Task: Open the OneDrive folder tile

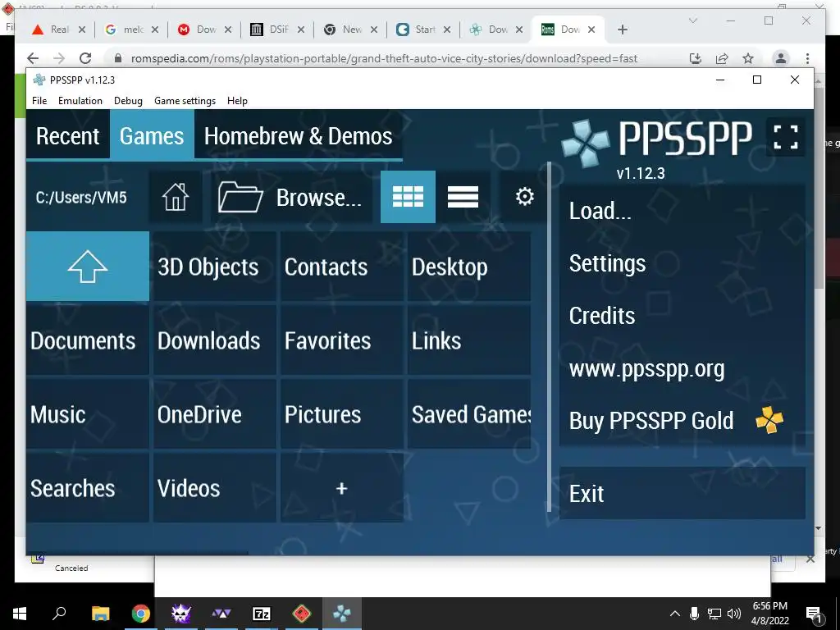Action: point(214,414)
